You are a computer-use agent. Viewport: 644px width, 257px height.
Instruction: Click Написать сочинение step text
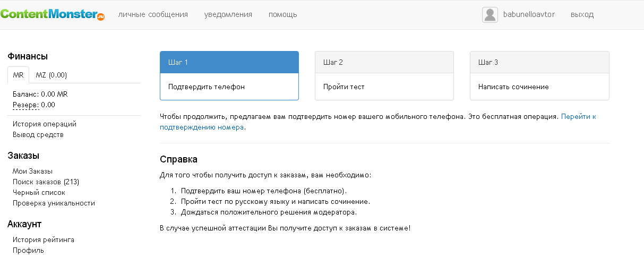pos(513,87)
